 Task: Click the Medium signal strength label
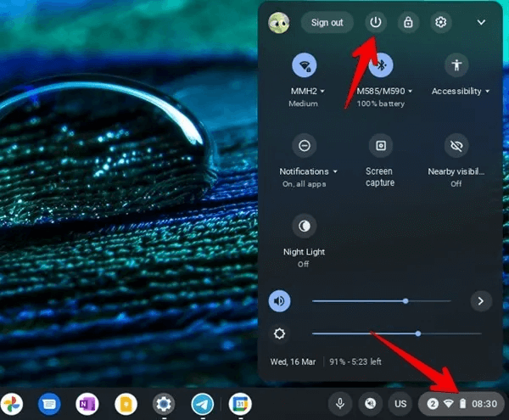click(x=303, y=104)
